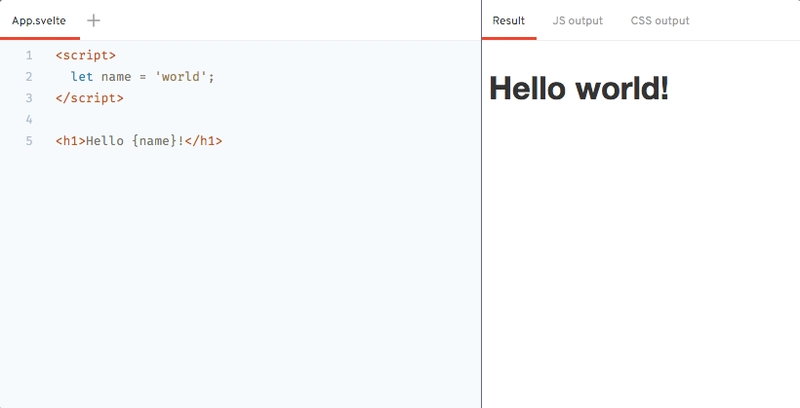
Task: Switch to the Result tab
Action: tap(509, 20)
